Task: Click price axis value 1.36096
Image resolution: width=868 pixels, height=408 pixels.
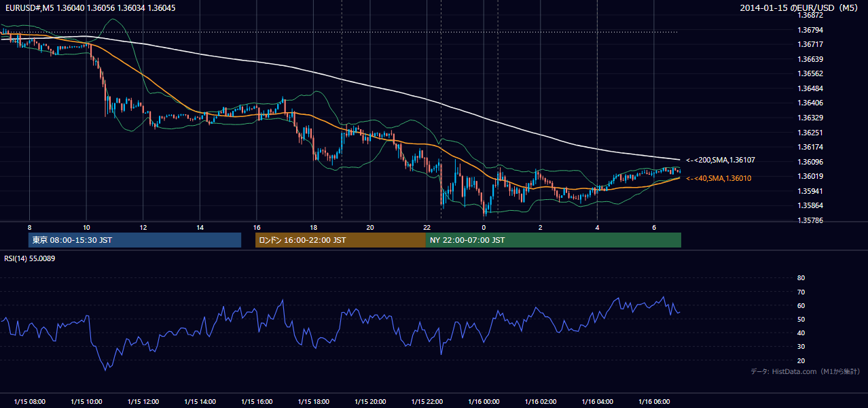Action: [812, 162]
